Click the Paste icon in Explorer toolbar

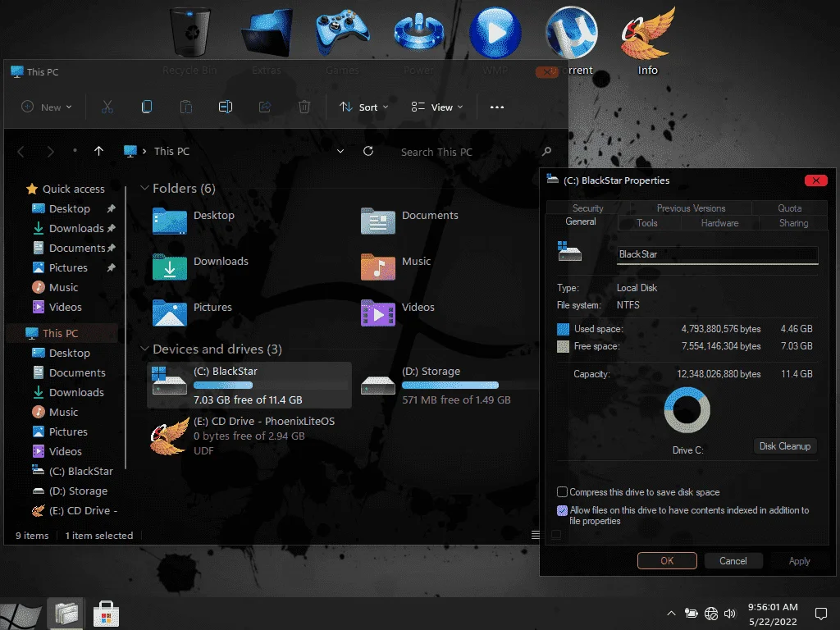186,107
